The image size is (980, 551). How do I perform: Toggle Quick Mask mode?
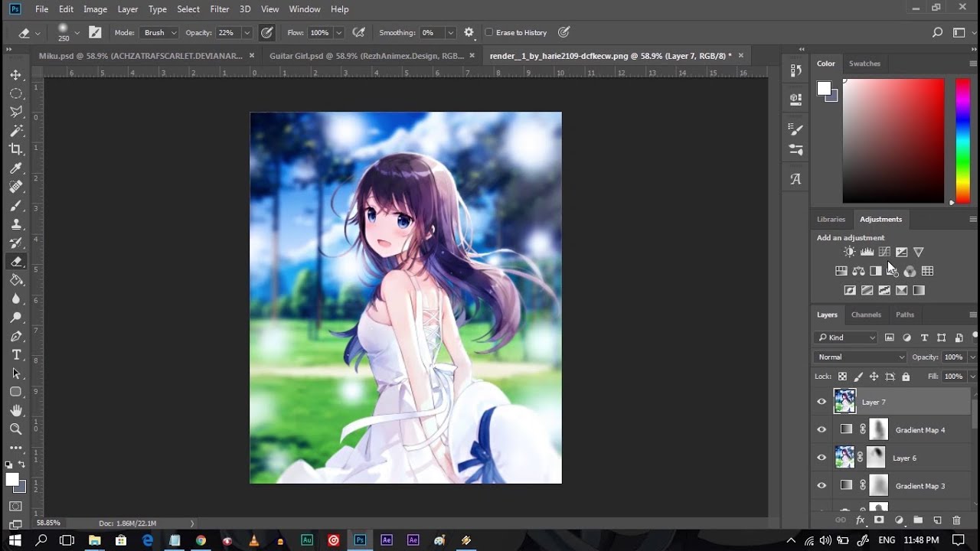click(x=15, y=507)
